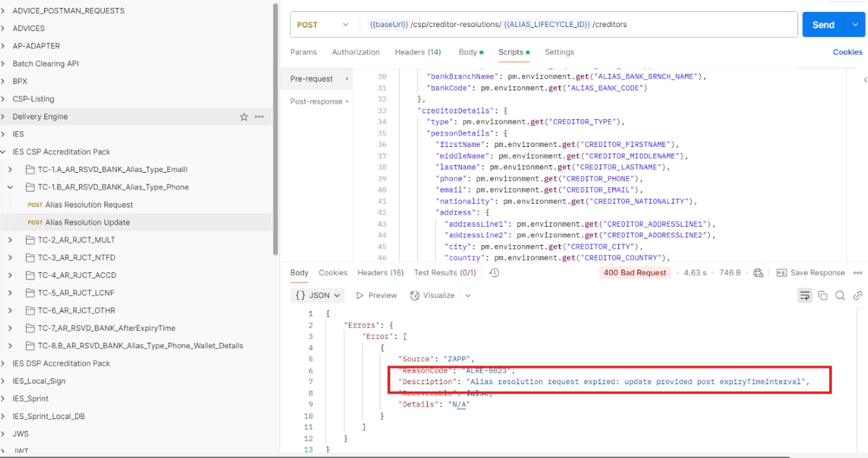Click TC-7_AR_RSVD_BANK_AfterExpiryTime folder icon
Viewport: 868px width, 458px height.
coord(30,328)
